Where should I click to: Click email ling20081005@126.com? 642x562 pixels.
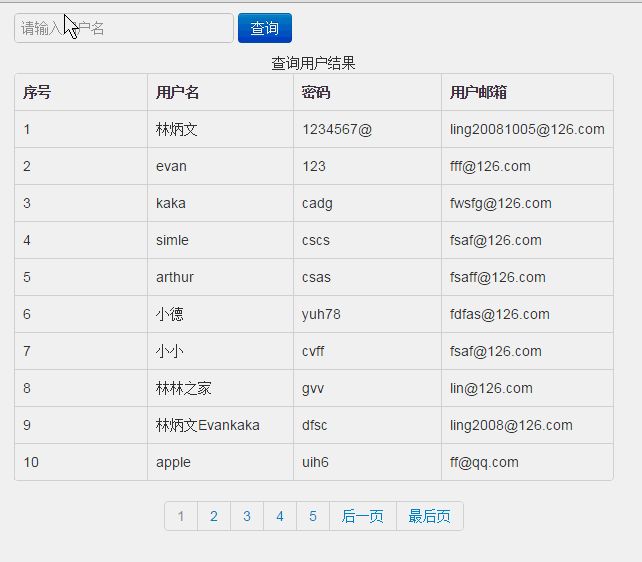[x=527, y=129]
